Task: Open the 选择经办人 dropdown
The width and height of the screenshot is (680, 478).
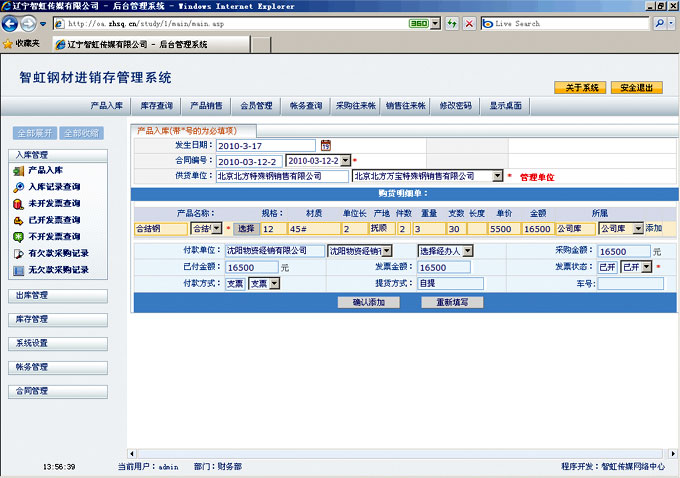Action: point(465,251)
